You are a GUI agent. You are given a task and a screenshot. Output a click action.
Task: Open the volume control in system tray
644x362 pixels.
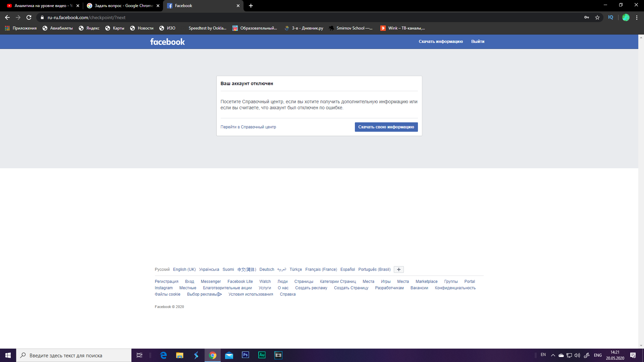(x=577, y=355)
